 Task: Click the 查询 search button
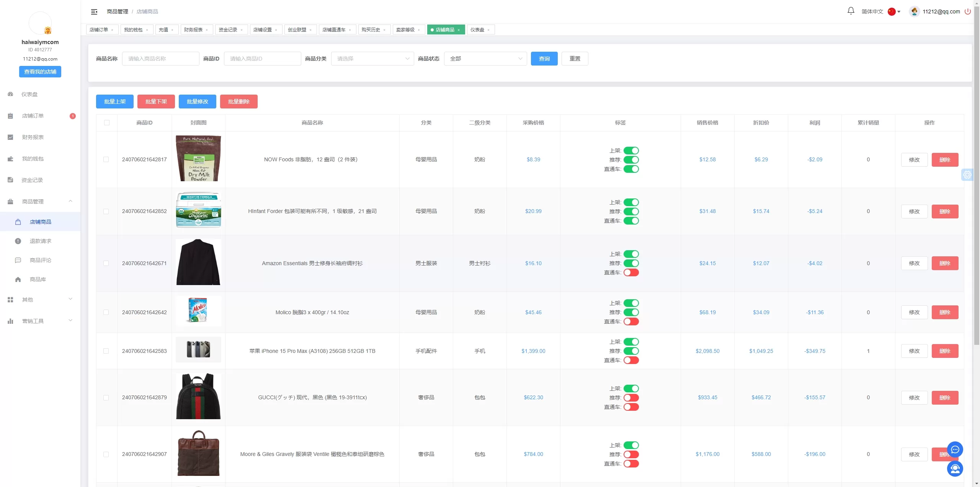544,59
